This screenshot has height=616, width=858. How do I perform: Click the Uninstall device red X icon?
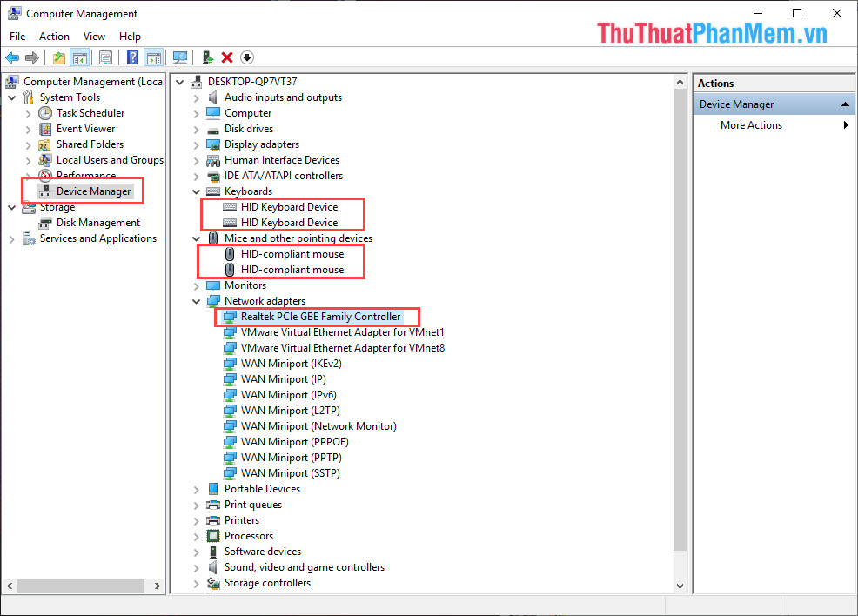(226, 57)
